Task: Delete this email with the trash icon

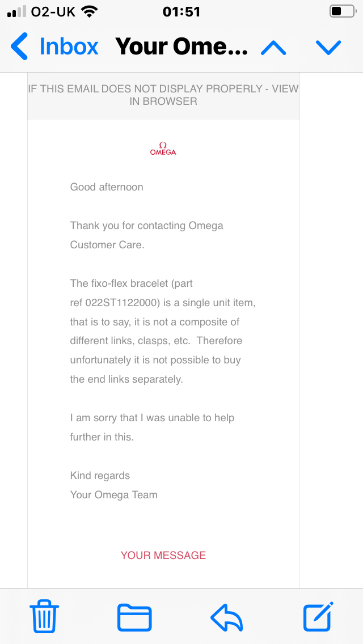Action: [44, 616]
